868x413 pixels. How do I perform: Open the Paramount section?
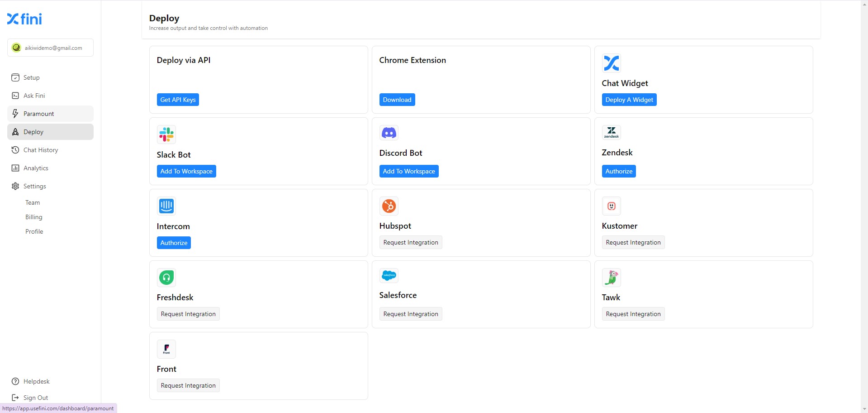coord(50,114)
